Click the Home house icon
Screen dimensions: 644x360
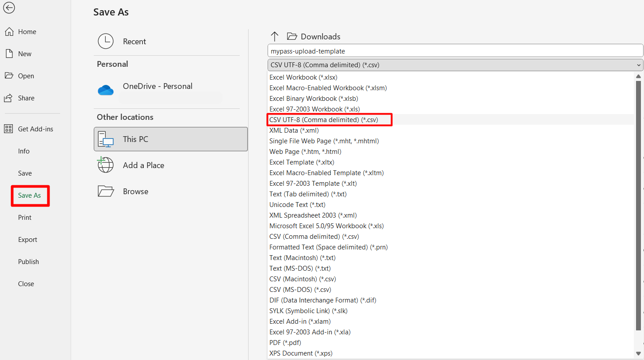click(9, 32)
